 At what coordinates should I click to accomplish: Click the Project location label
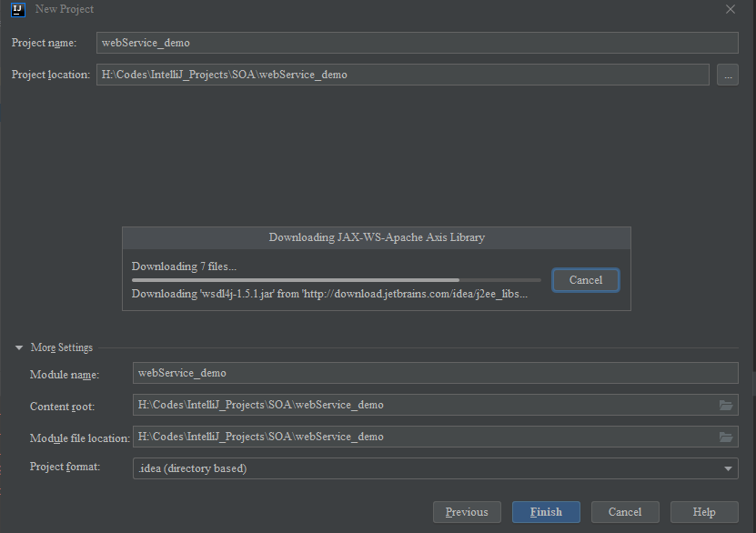pos(51,75)
